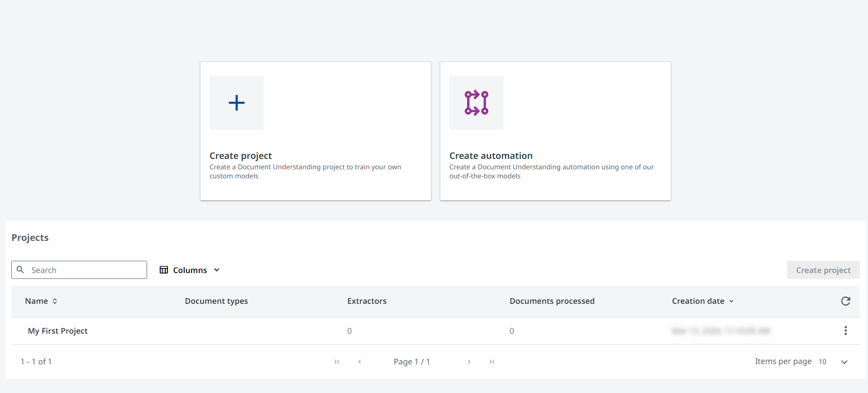Screen dimensions: 868x393
Task: Click the Documents processed column header
Action: (x=552, y=301)
